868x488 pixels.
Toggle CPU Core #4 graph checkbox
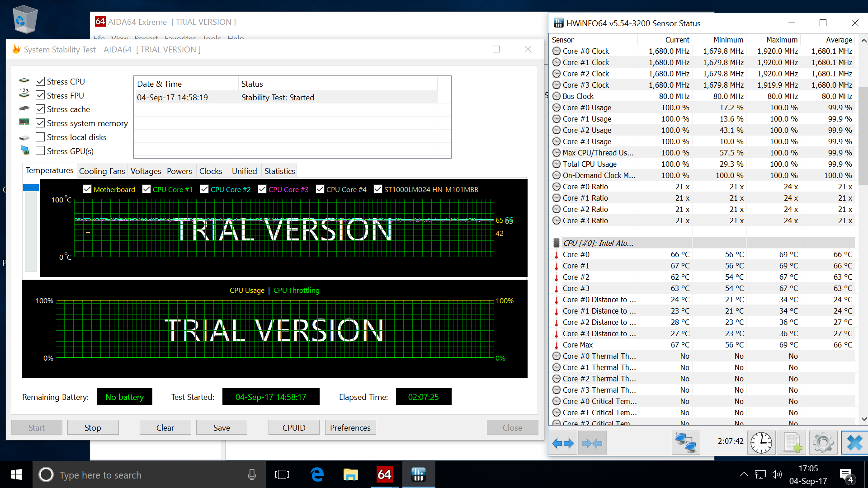point(320,189)
